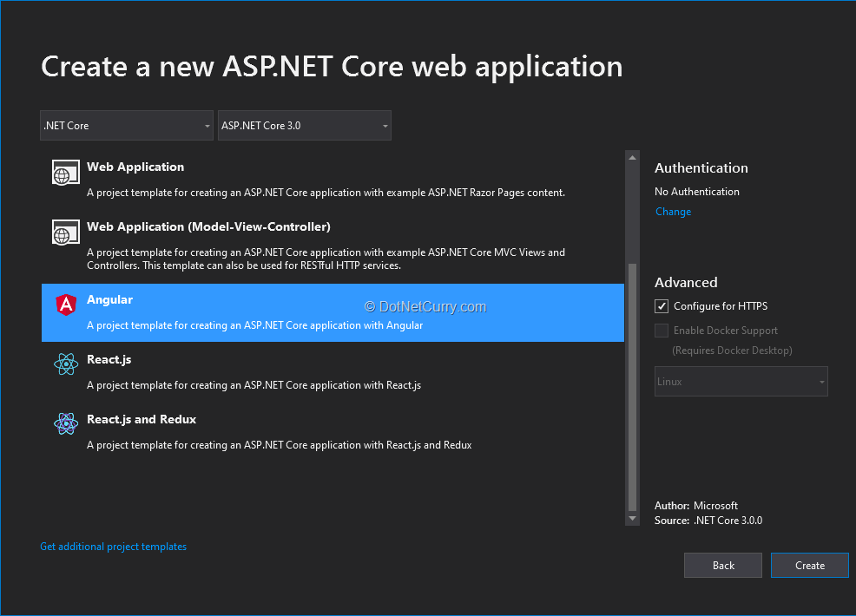This screenshot has height=616, width=856.
Task: Click the 'application with React.js' description text
Action: tap(254, 385)
